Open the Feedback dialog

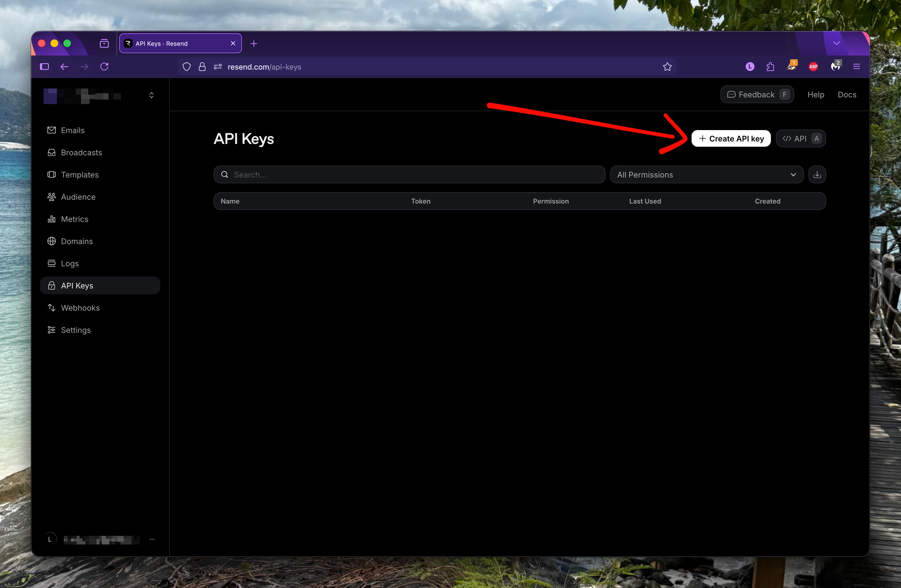[757, 94]
